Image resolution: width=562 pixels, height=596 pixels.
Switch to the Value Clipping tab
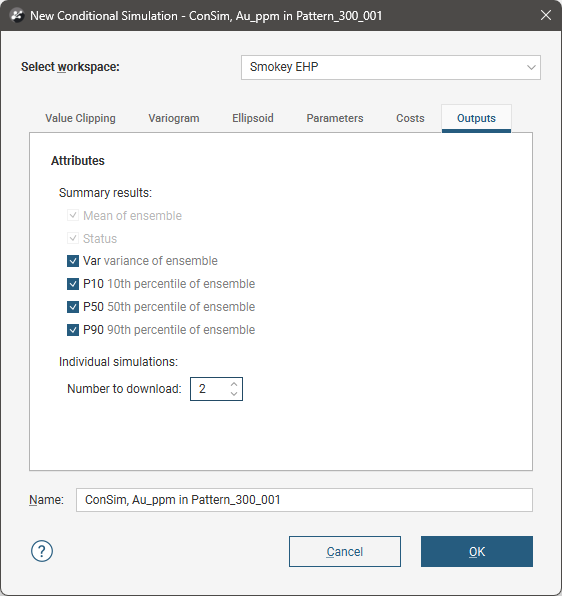[x=80, y=118]
